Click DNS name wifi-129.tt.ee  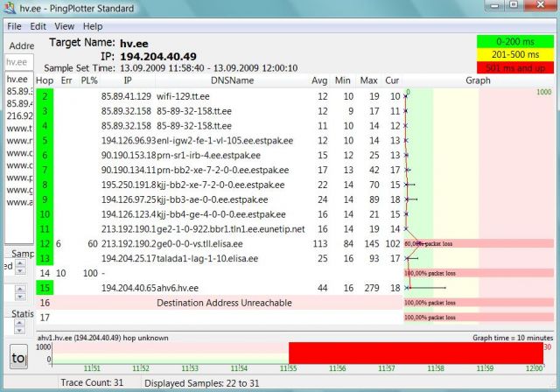point(183,96)
